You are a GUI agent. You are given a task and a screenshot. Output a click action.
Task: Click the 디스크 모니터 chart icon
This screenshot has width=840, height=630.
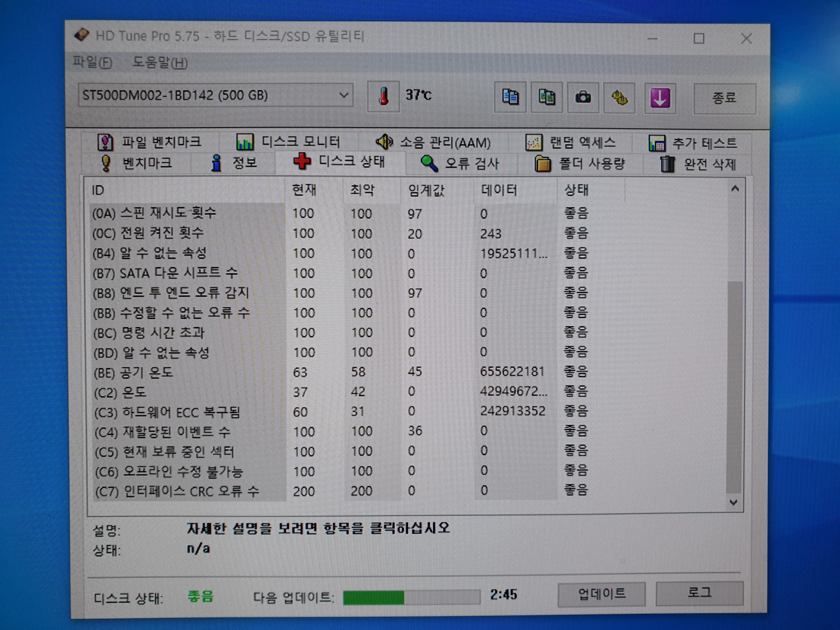245,142
